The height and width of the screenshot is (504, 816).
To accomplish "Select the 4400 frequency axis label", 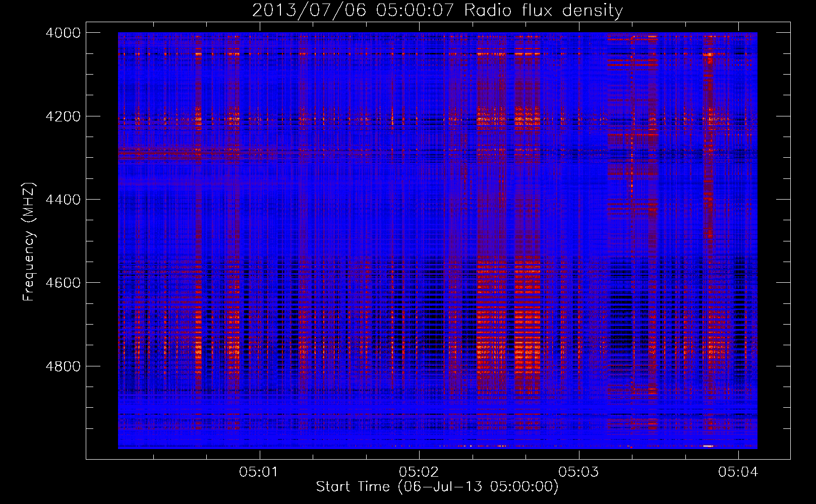I will pyautogui.click(x=63, y=200).
